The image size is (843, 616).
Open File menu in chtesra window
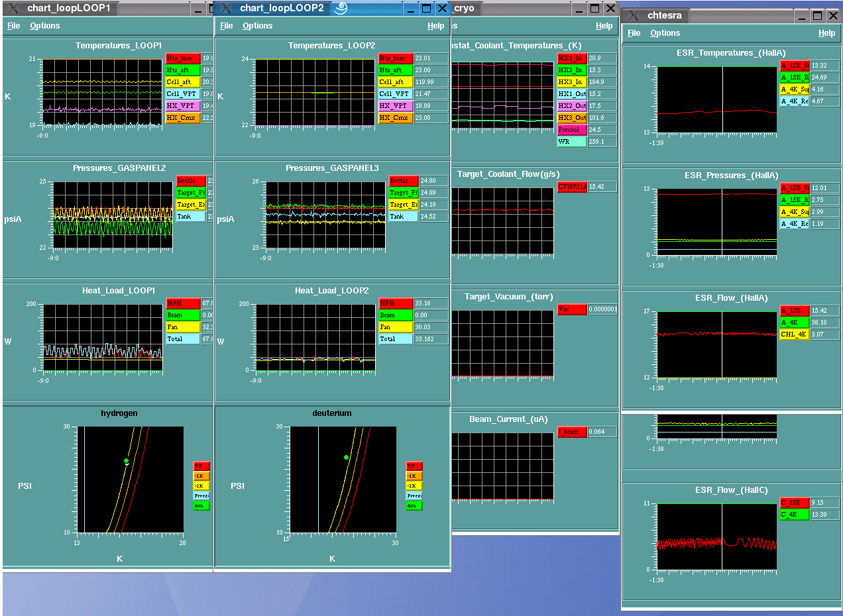tap(634, 33)
